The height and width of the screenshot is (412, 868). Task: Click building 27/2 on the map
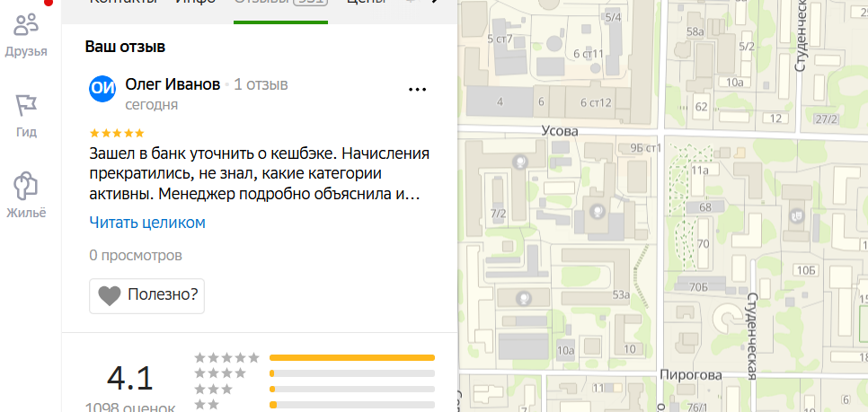827,118
